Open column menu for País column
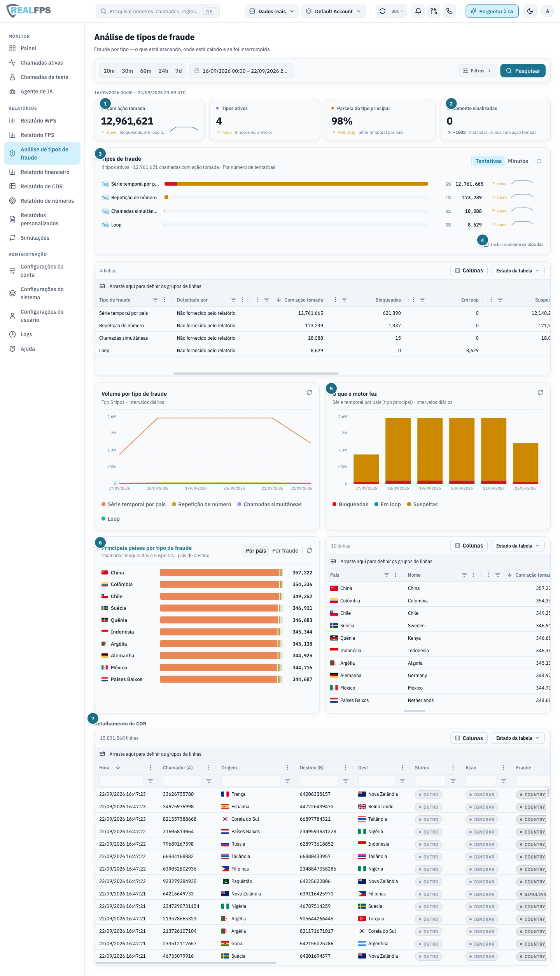 (395, 575)
